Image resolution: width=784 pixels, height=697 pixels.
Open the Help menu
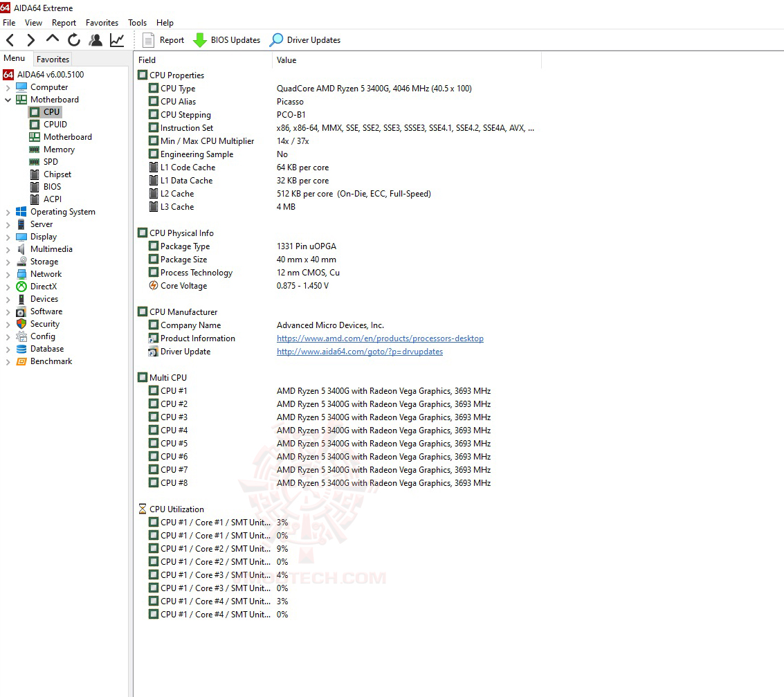pyautogui.click(x=165, y=23)
